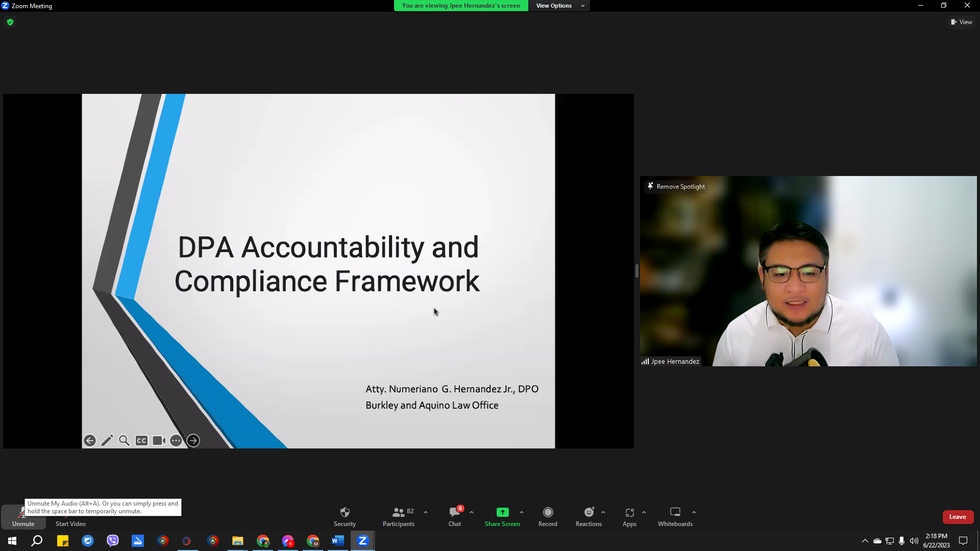
Task: Open the slide show more options (three dots)
Action: [x=176, y=440]
